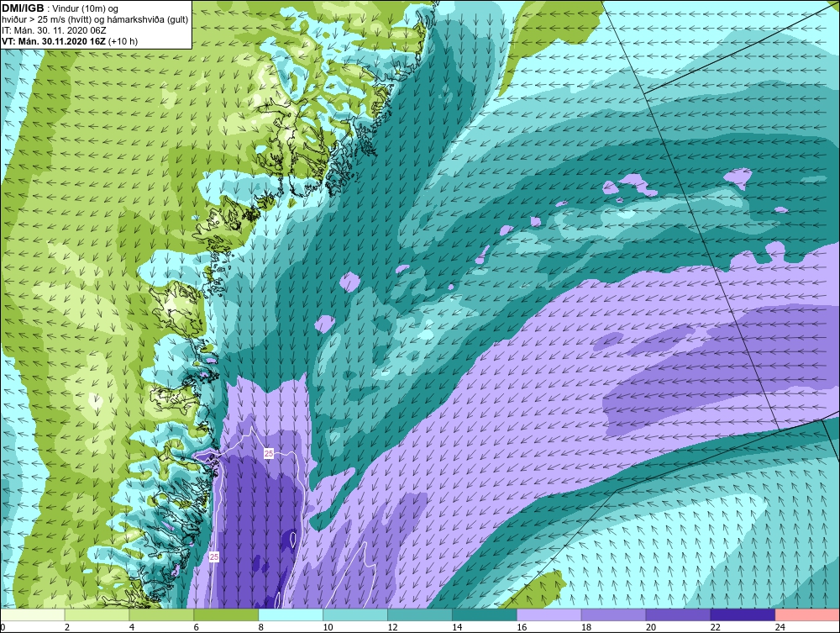Click the legend scale number '16'
Screen dimensions: 840x633
pos(522,627)
